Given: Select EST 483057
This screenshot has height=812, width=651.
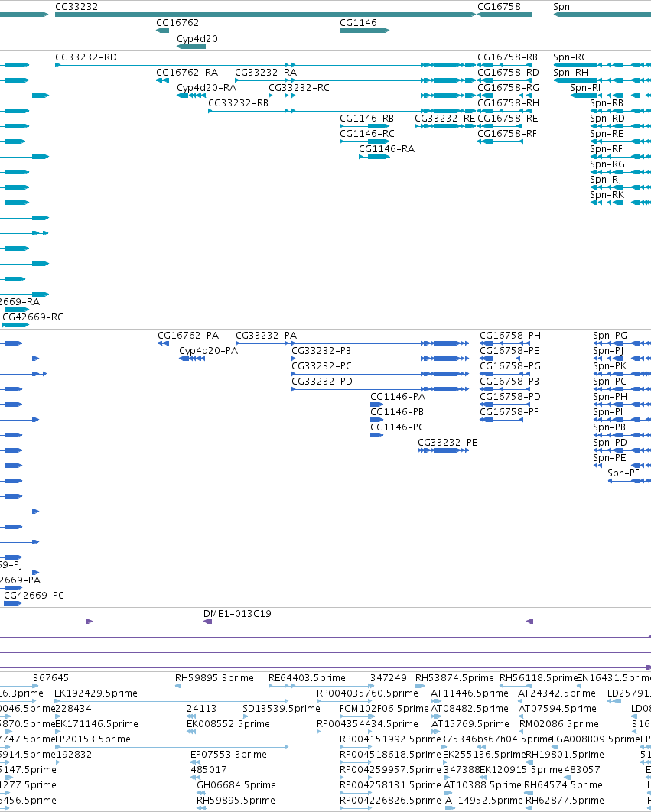Looking at the screenshot, I should coord(581,769).
